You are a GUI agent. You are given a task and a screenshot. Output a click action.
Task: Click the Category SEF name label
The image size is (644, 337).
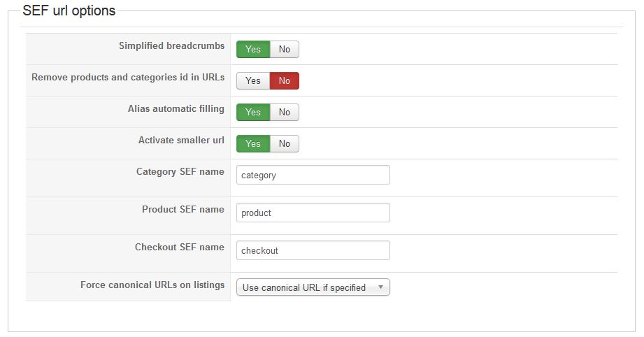tap(180, 172)
